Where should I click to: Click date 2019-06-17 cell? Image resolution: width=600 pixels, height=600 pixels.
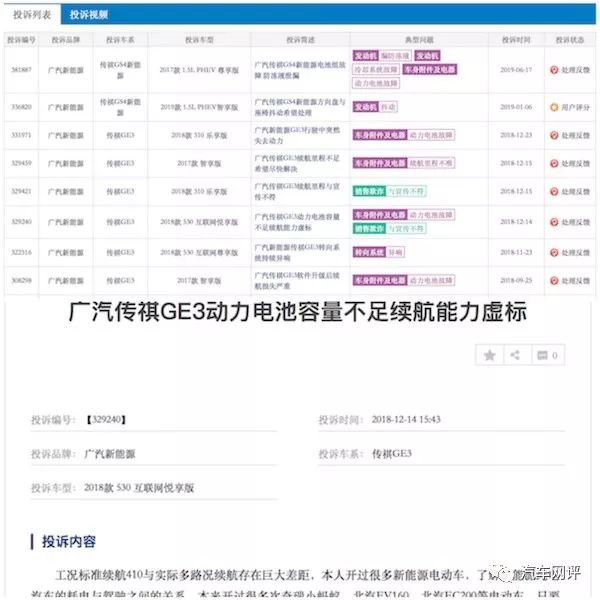click(x=516, y=70)
